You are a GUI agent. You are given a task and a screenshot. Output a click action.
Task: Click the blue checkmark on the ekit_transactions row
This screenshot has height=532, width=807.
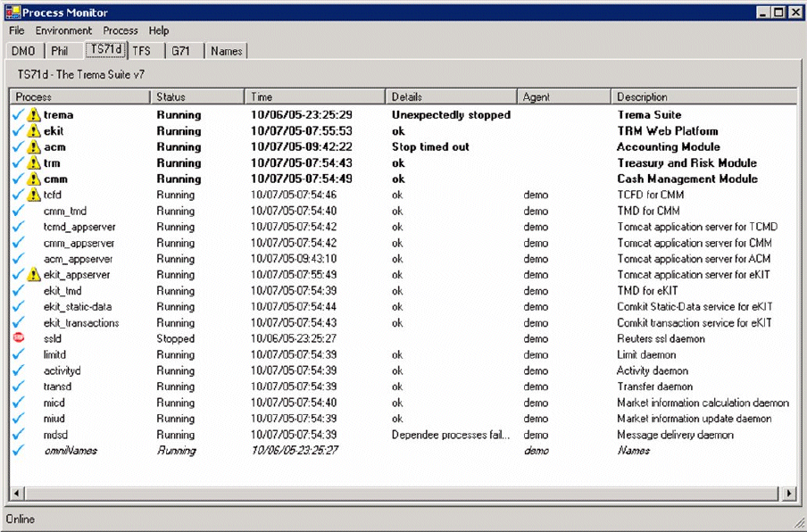[x=19, y=322]
